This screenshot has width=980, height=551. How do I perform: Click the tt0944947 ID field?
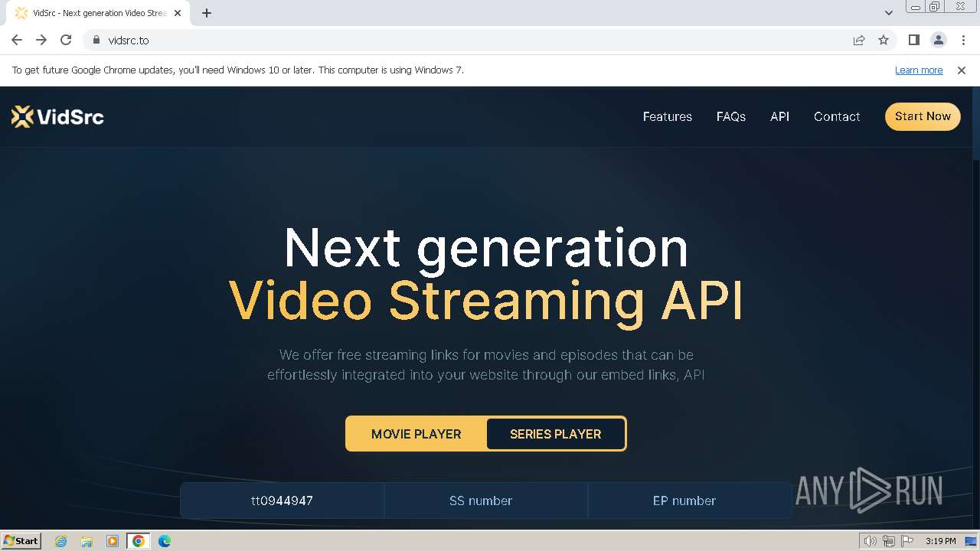click(282, 500)
